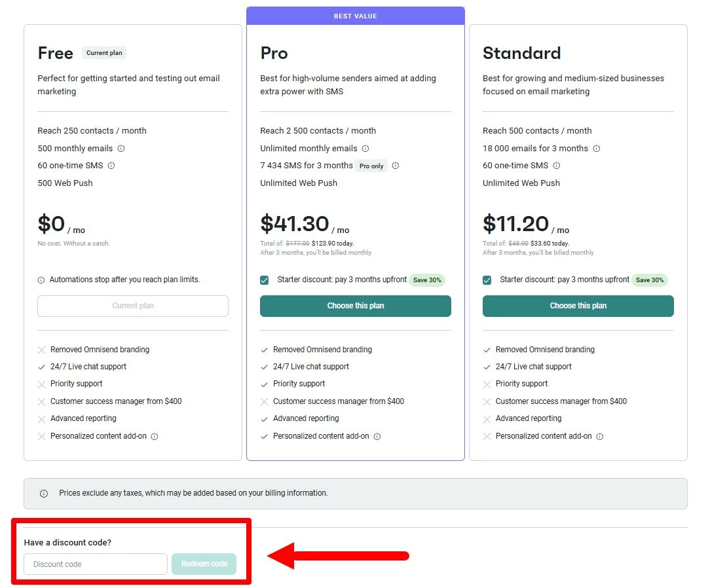Click the disabled Current plan button

(x=133, y=306)
